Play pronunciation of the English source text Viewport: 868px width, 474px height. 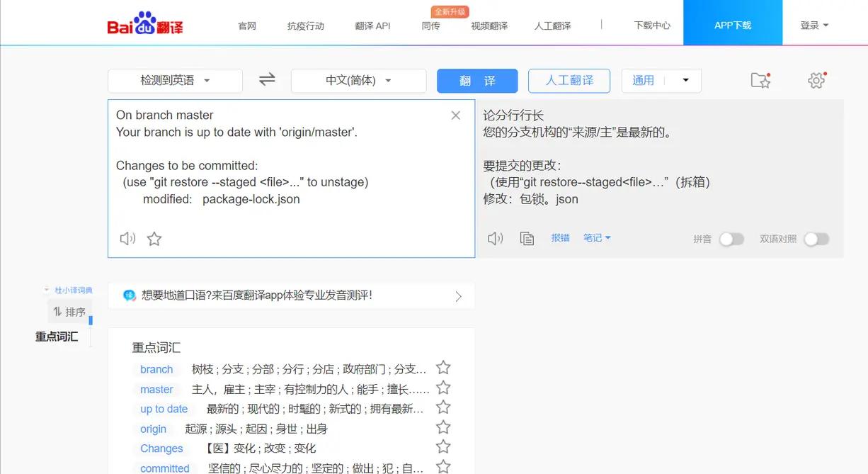point(127,238)
